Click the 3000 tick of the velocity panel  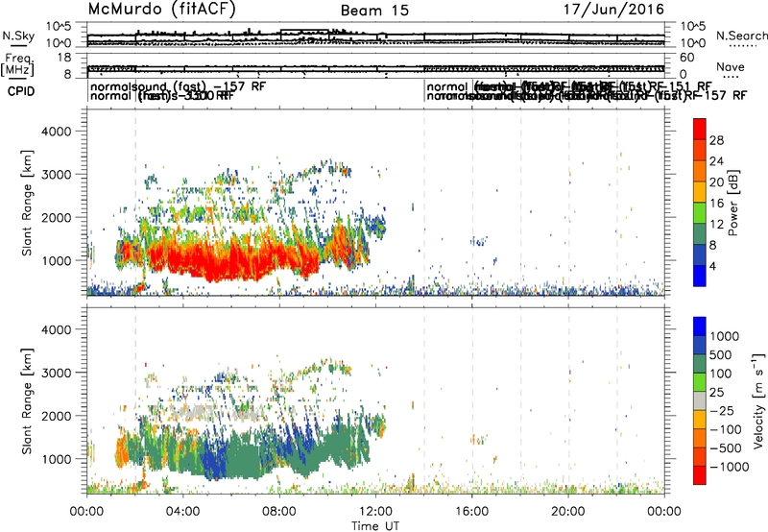pyautogui.click(x=57, y=373)
